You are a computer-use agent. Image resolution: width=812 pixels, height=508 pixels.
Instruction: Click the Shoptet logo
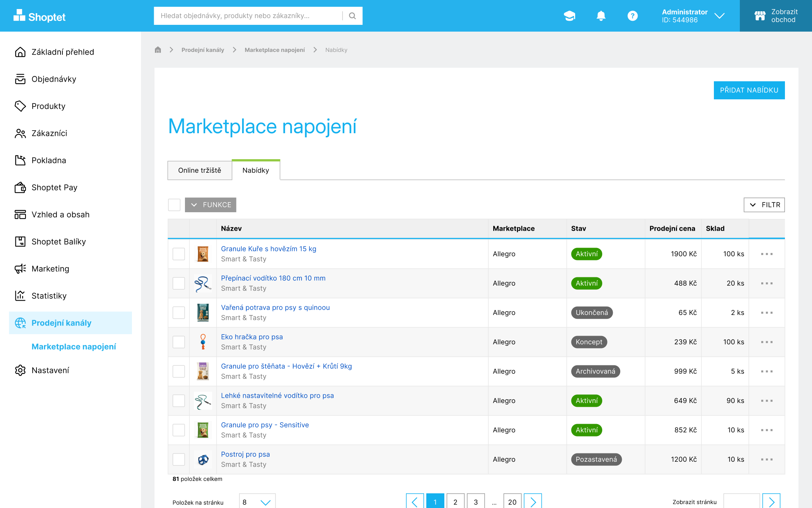tap(39, 16)
